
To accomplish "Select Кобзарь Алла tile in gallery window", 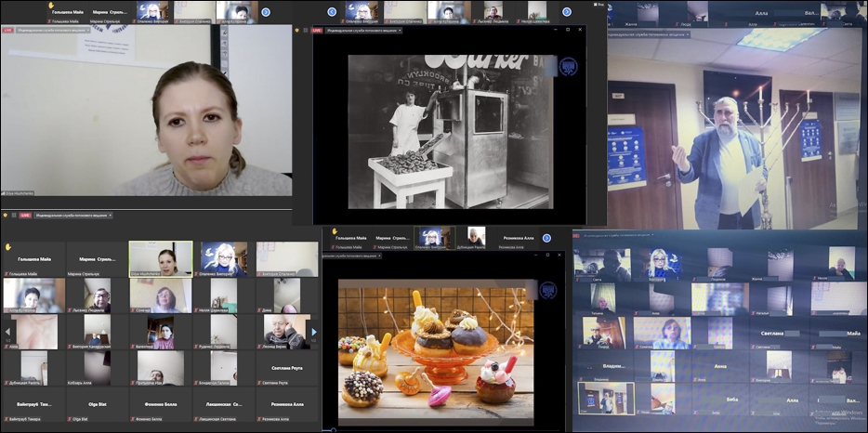I will coord(98,368).
